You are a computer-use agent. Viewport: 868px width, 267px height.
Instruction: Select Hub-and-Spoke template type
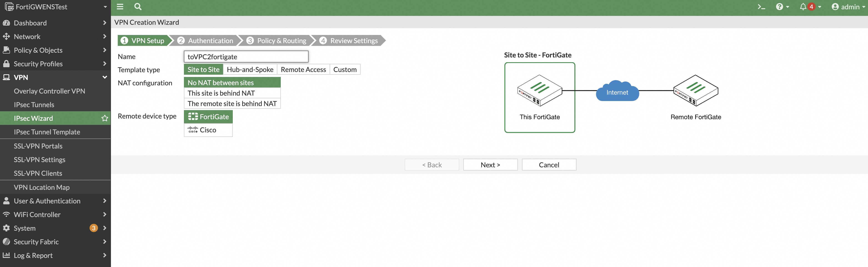pos(250,69)
